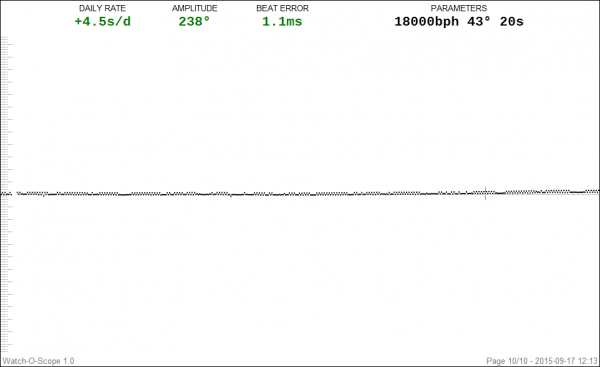This screenshot has height=367, width=600.
Task: Click the top end of the ruler scale
Action: [x=5, y=38]
